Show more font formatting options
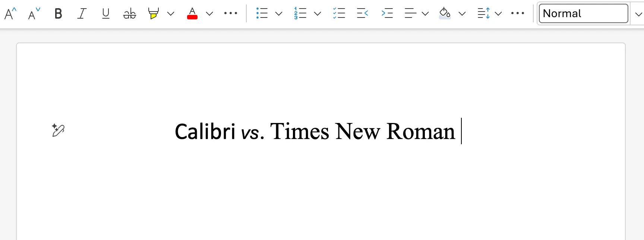This screenshot has width=644, height=240. tap(231, 13)
